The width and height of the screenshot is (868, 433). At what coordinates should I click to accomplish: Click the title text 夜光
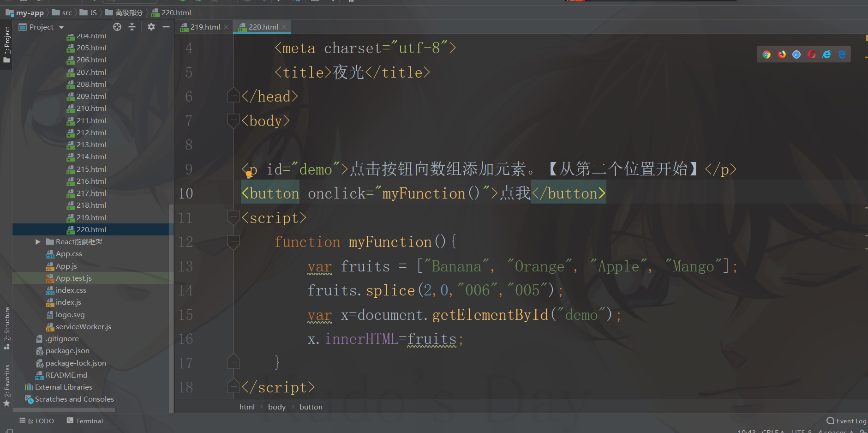click(x=348, y=72)
